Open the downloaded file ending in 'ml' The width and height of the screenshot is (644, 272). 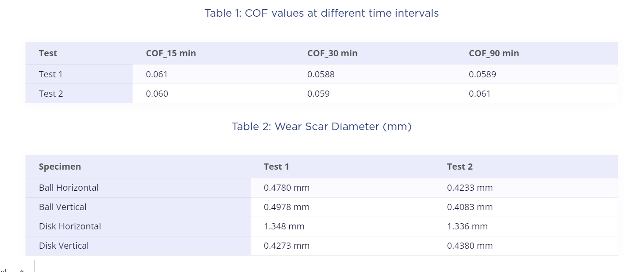[3, 270]
